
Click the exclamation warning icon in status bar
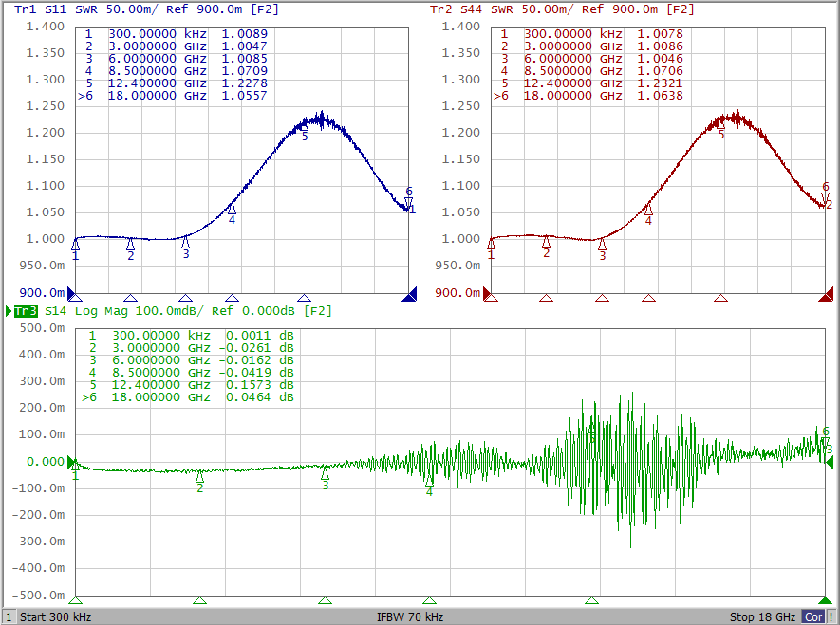click(x=831, y=616)
